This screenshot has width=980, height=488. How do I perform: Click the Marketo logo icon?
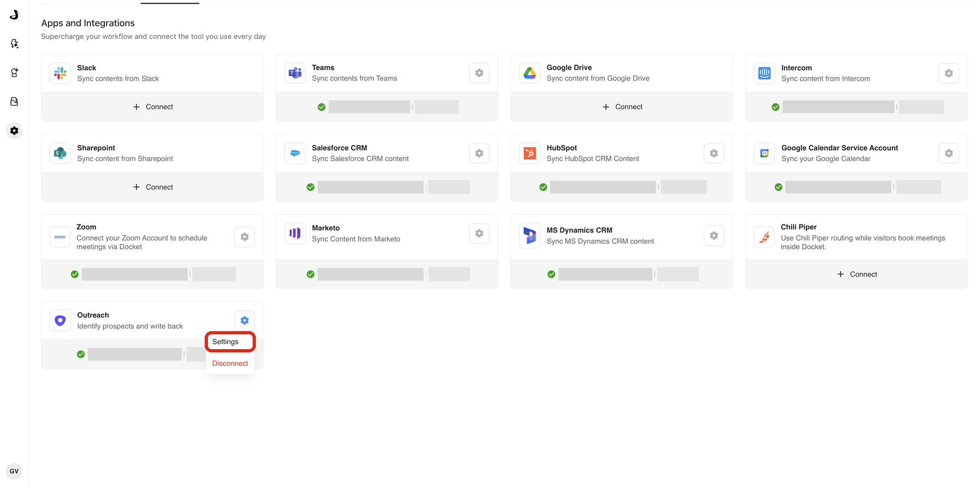(295, 233)
